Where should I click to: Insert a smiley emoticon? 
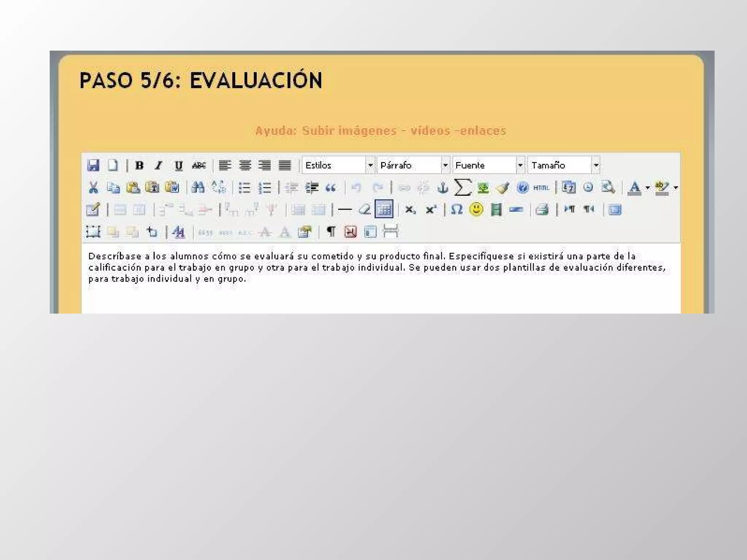pyautogui.click(x=476, y=209)
